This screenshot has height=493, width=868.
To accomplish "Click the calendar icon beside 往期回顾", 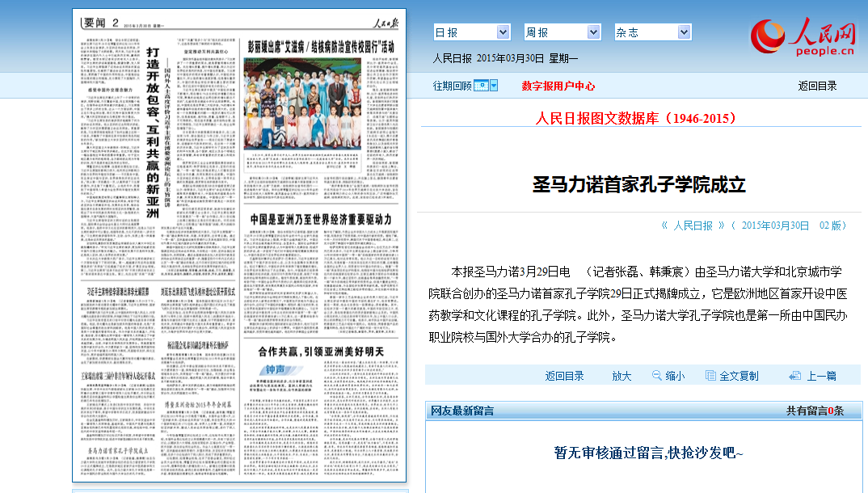I will (481, 86).
